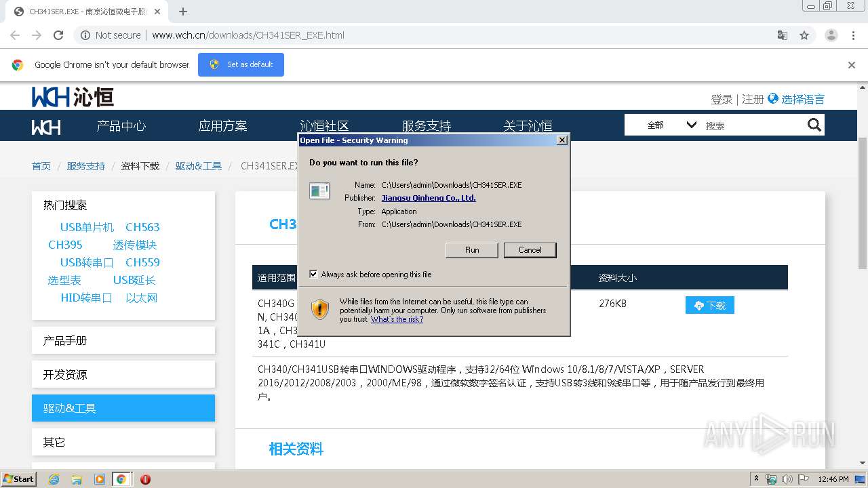
Task: Click the forward navigation arrow
Action: point(37,35)
